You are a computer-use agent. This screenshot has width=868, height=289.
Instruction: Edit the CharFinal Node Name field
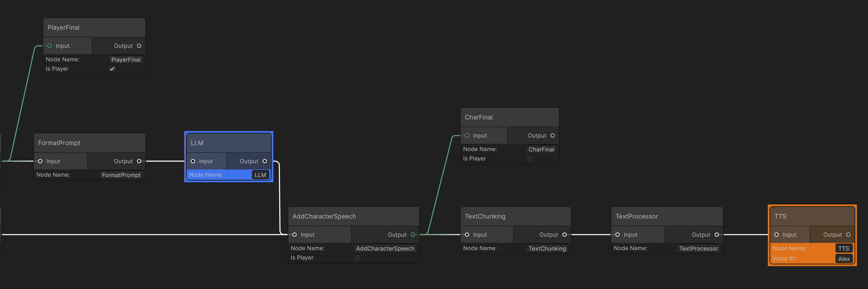(541, 149)
